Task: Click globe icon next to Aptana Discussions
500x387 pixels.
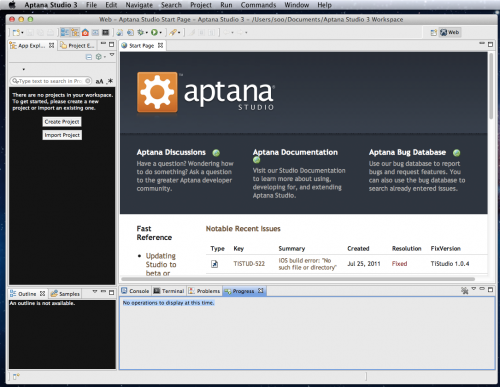Action: pos(216,153)
